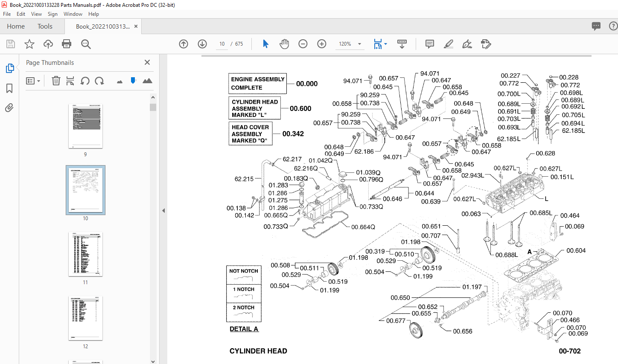Click the thumbnails scrollbar up arrow

pyautogui.click(x=153, y=97)
